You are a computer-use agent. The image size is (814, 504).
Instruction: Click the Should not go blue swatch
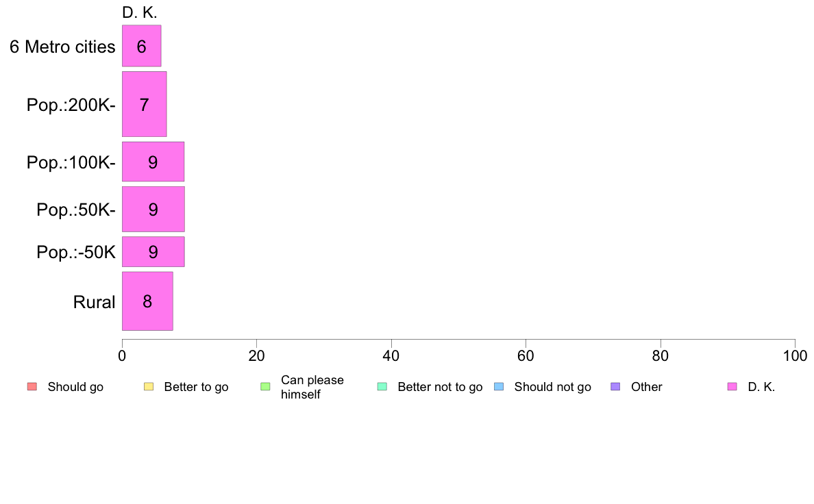pos(499,387)
